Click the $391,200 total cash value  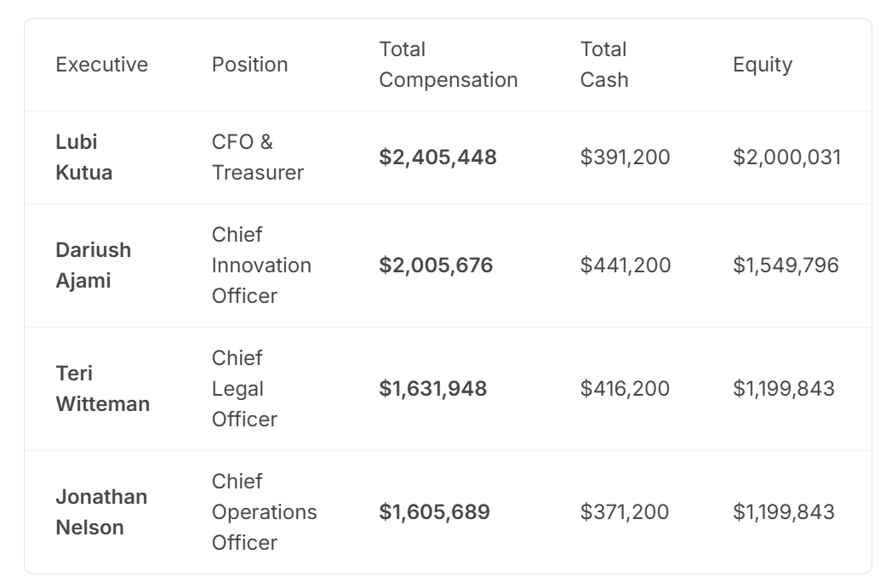(625, 157)
